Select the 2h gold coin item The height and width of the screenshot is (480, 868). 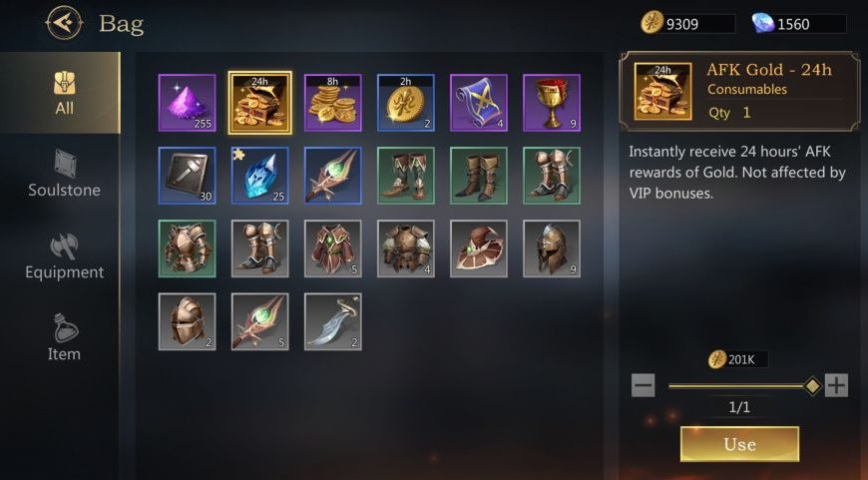(406, 103)
